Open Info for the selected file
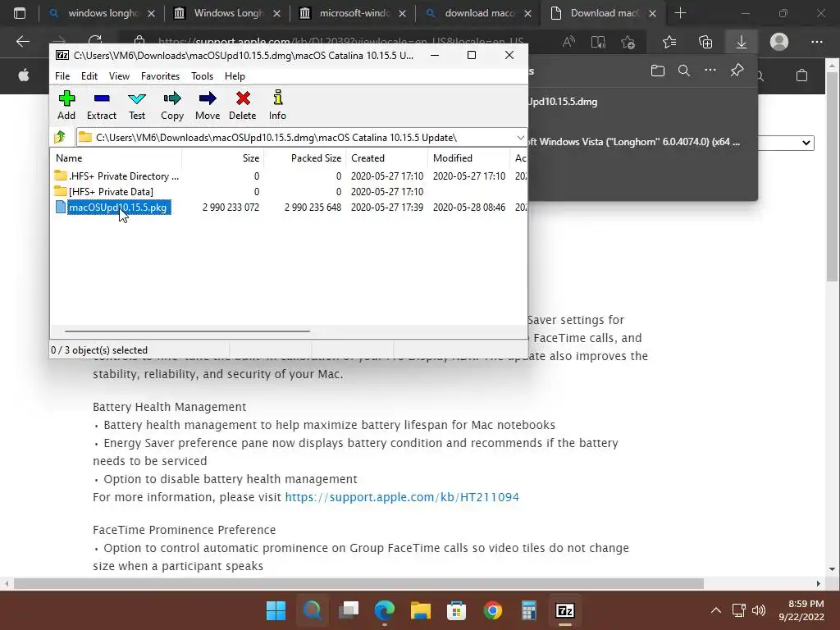Screen dimensions: 840x630 277,105
